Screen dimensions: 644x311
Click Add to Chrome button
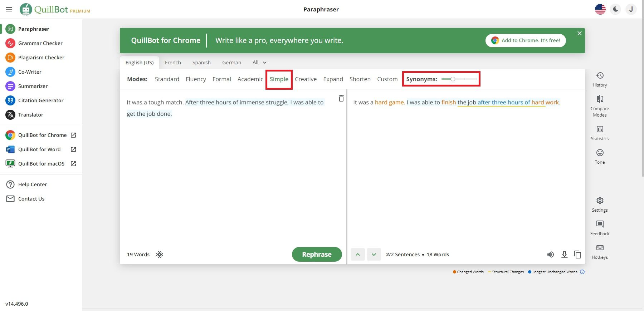coord(526,40)
